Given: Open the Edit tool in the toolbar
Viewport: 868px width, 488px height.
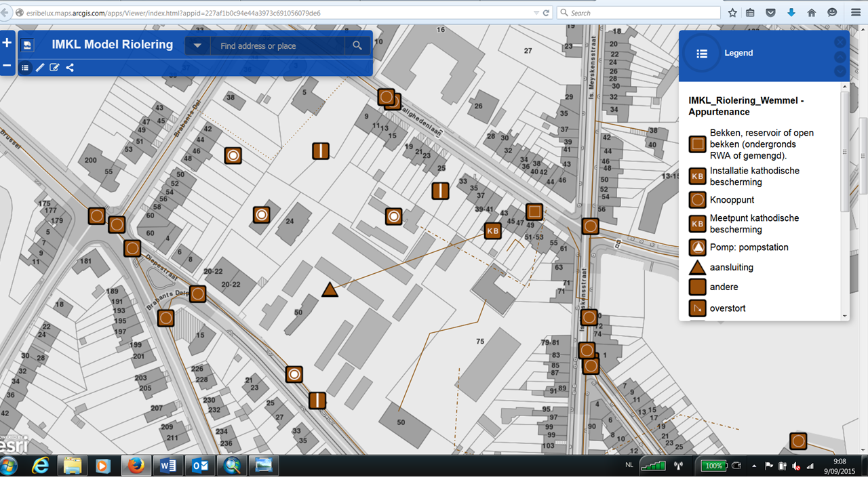Looking at the screenshot, I should (x=55, y=67).
